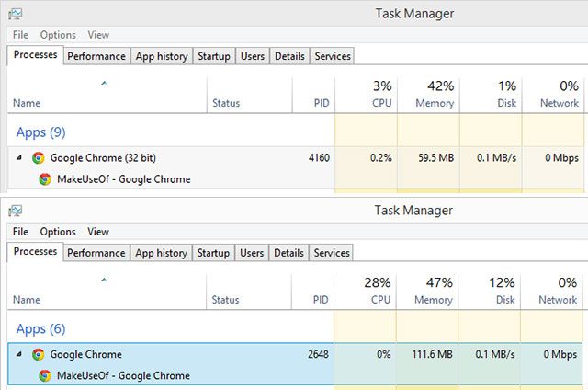The image size is (588, 390).
Task: Switch to Startup tab in top window
Action: pos(214,56)
